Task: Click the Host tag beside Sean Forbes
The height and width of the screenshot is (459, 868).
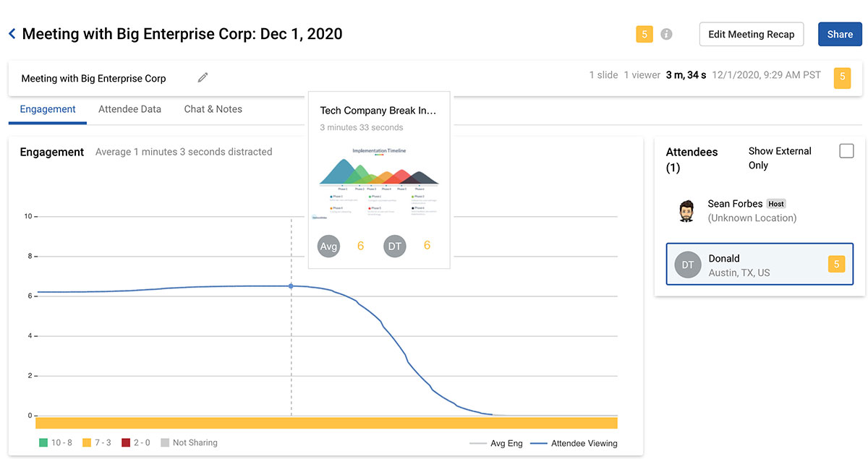Action: (x=776, y=204)
